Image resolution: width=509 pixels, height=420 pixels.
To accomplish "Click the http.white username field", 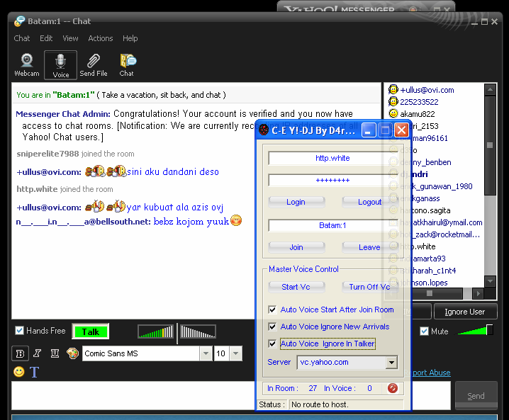I will (x=332, y=158).
